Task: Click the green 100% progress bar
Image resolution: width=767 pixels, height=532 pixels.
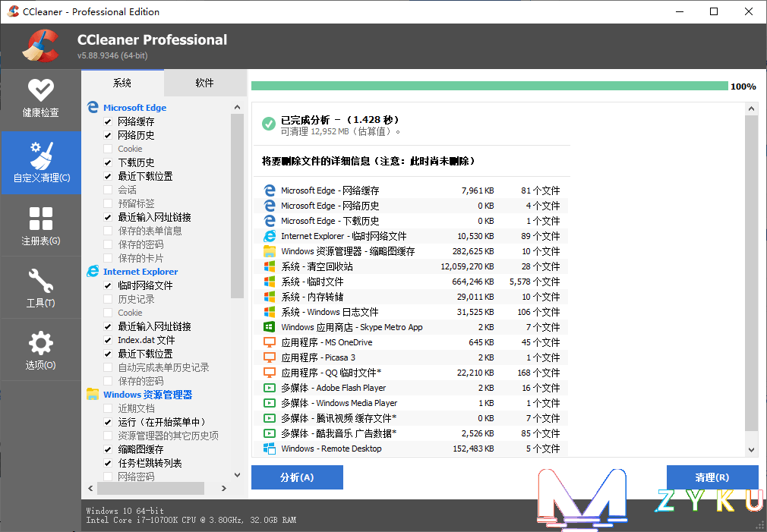Action: tap(490, 86)
